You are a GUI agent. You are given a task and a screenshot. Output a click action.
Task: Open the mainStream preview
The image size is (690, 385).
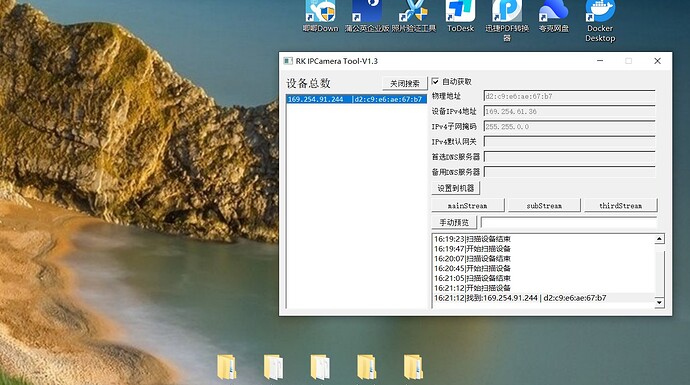468,205
